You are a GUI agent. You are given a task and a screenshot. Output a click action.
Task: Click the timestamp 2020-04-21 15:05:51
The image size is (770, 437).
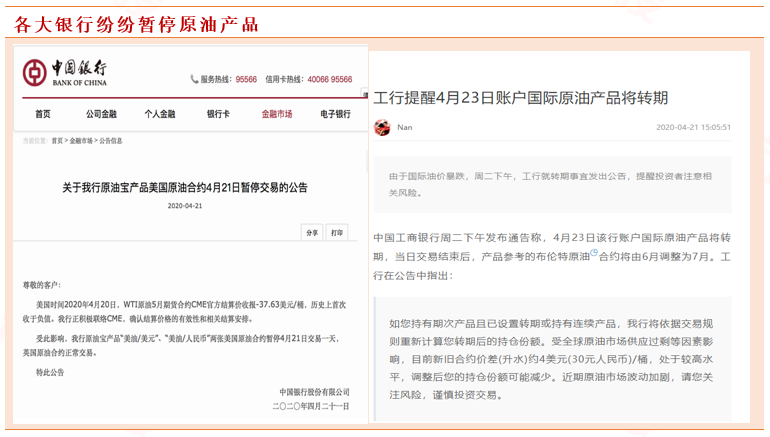(x=693, y=127)
